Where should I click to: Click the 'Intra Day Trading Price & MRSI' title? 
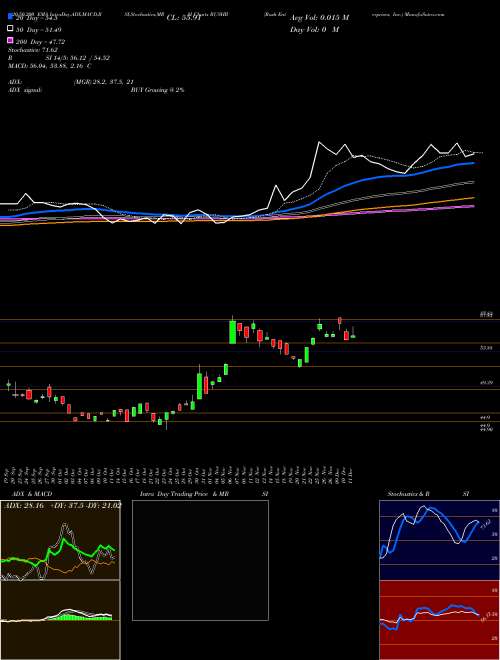(204, 493)
